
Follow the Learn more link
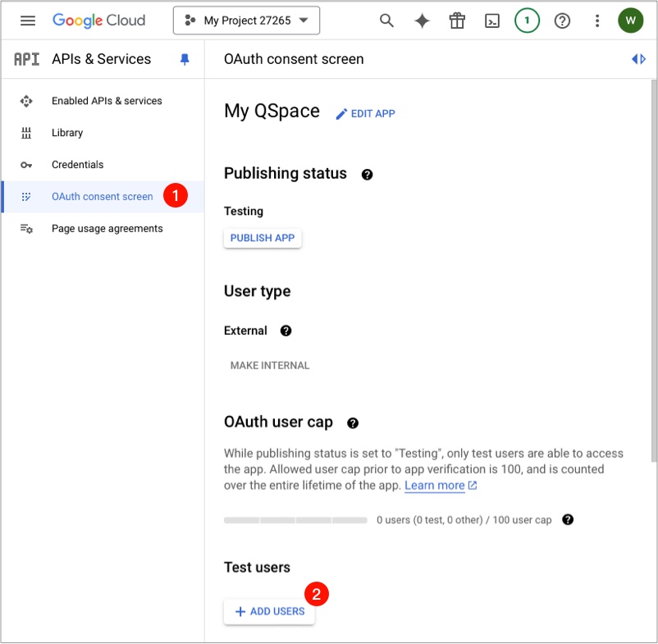coord(435,486)
